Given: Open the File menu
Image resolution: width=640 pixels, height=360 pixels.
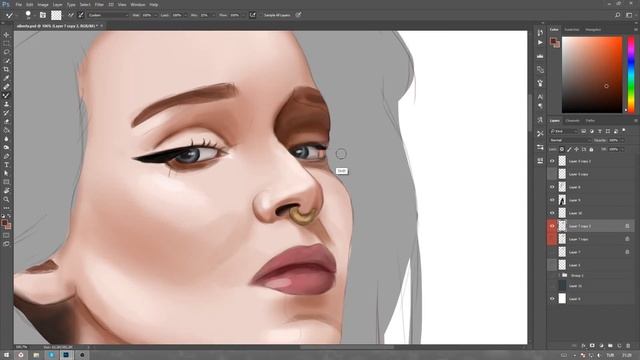Looking at the screenshot, I should (19, 4).
